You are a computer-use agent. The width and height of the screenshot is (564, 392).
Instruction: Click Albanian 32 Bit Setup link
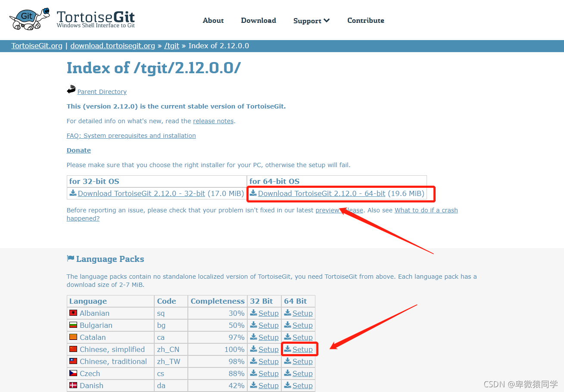pos(268,313)
